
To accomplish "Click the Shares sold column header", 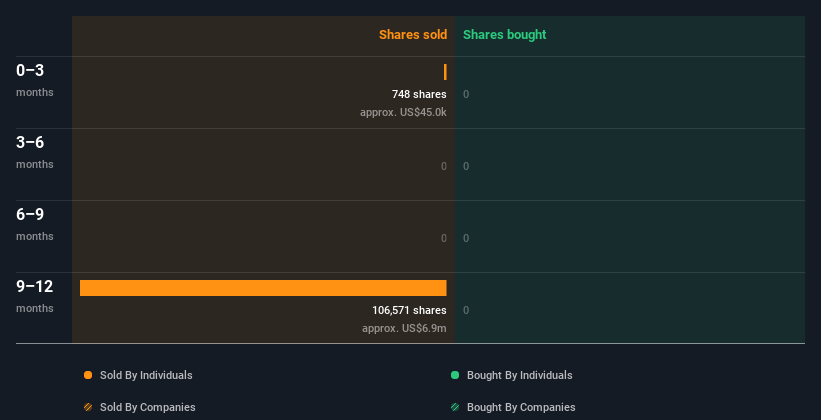I will click(413, 35).
